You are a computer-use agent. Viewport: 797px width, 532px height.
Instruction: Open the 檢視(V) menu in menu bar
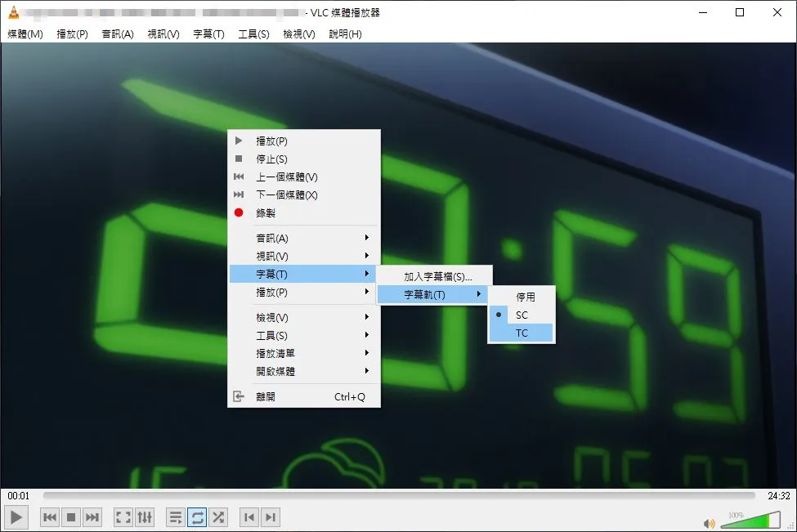point(299,34)
